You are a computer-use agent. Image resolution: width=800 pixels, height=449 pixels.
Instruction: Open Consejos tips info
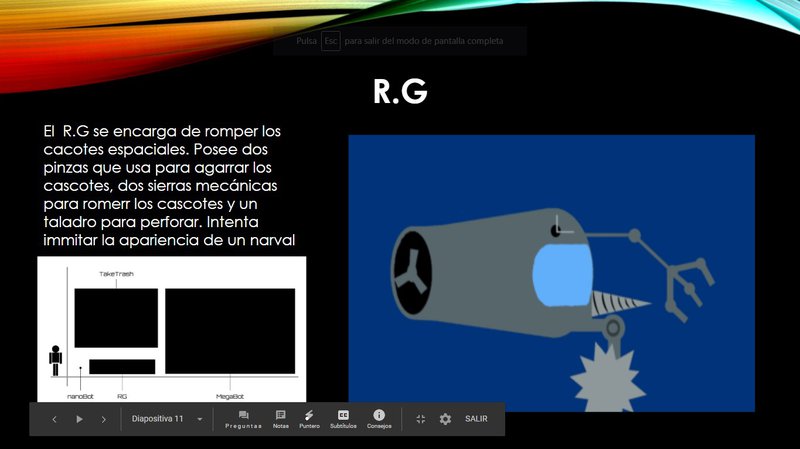[379, 419]
